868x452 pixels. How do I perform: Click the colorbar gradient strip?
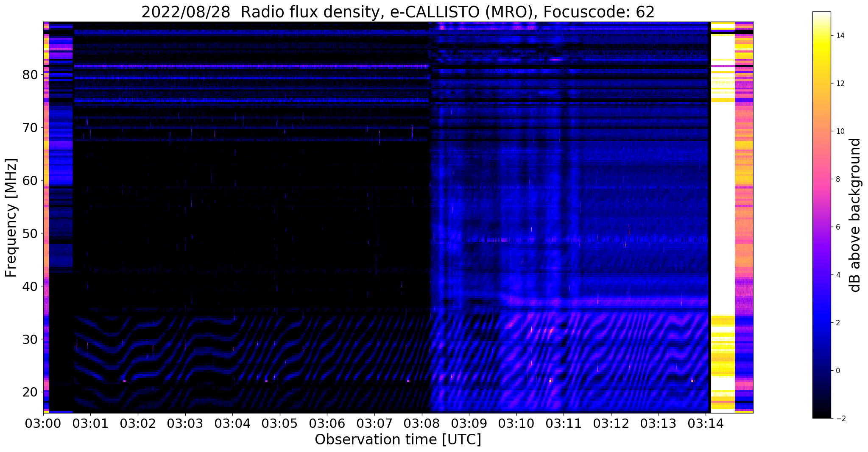pos(821,215)
